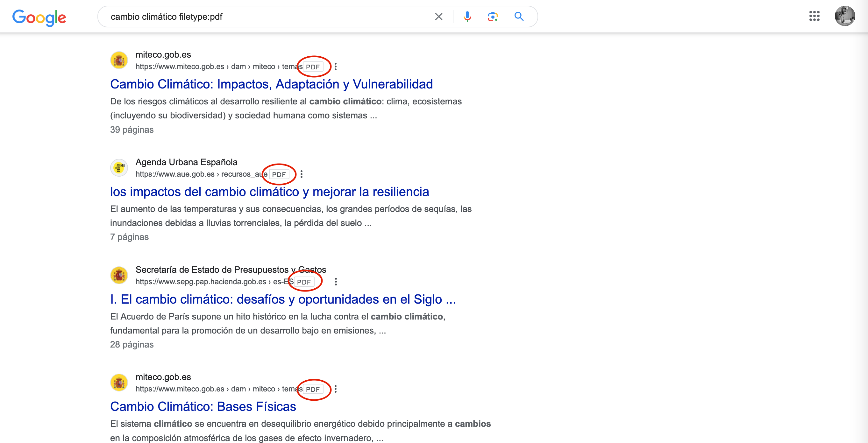Open 'Cambio Climático: Impactos, Adaptación y Vulnerabilidad'
Viewport: 868px width, 443px height.
click(271, 84)
